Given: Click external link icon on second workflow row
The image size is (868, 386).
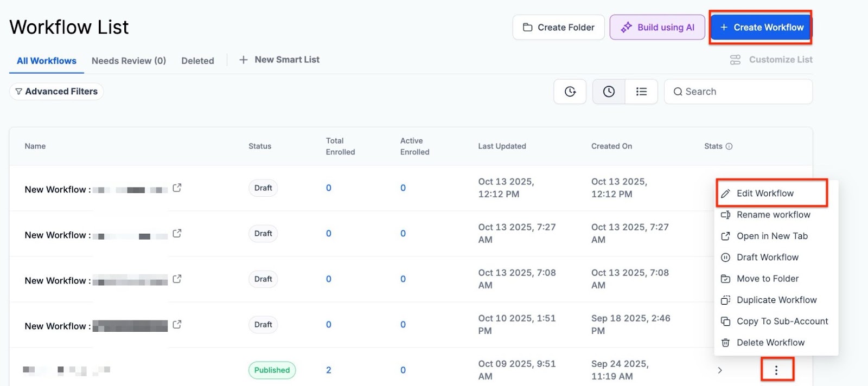Looking at the screenshot, I should pos(177,234).
